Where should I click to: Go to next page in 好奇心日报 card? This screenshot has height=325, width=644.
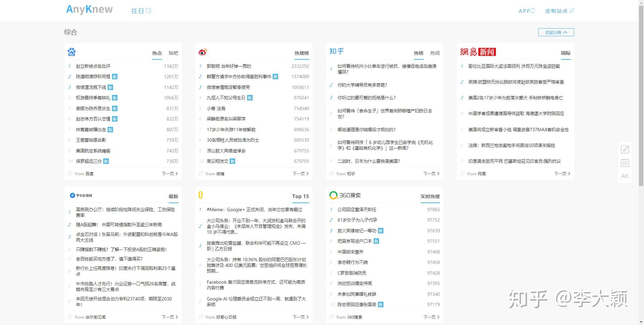click(x=301, y=317)
